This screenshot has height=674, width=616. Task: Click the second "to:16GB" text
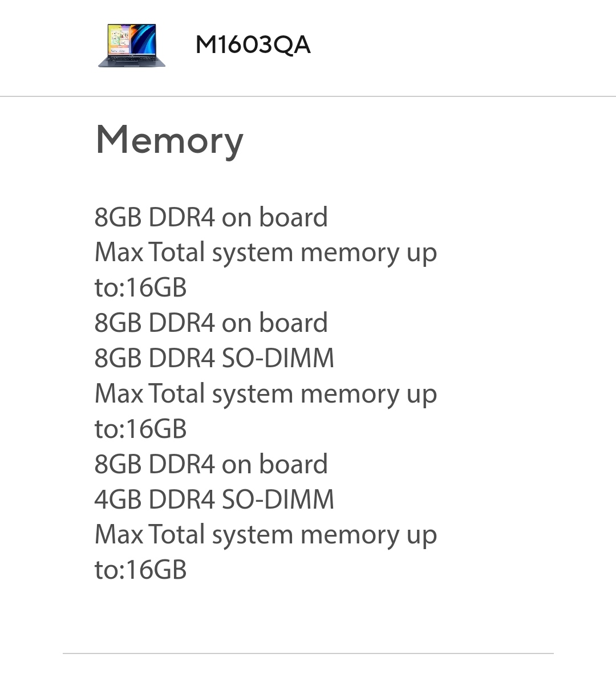point(140,429)
